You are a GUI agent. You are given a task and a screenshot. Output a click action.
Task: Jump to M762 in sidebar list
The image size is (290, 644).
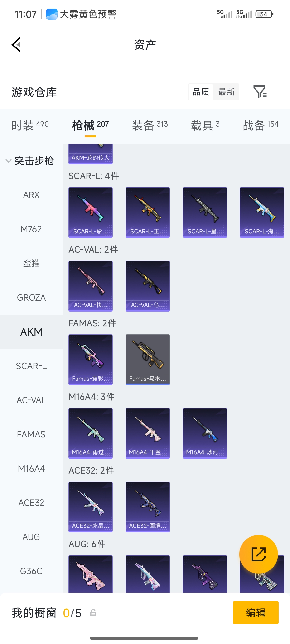click(31, 229)
